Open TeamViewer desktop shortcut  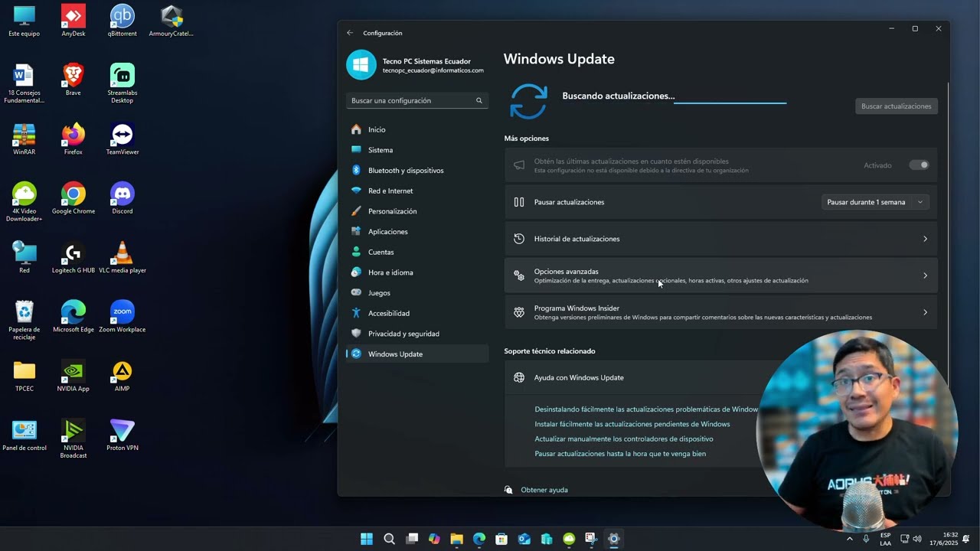122,139
